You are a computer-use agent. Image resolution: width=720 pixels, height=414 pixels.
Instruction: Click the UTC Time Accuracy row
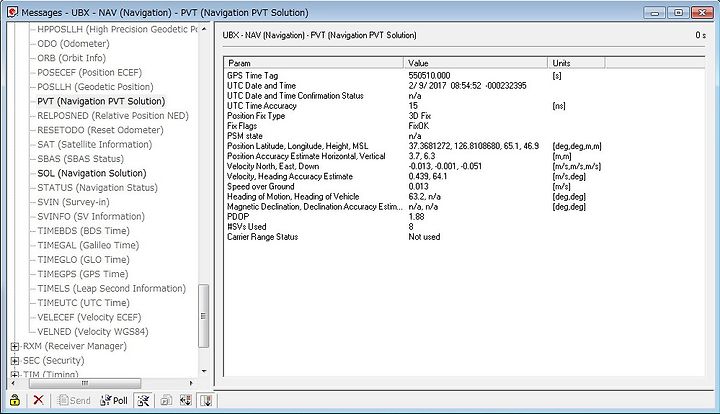(464, 106)
